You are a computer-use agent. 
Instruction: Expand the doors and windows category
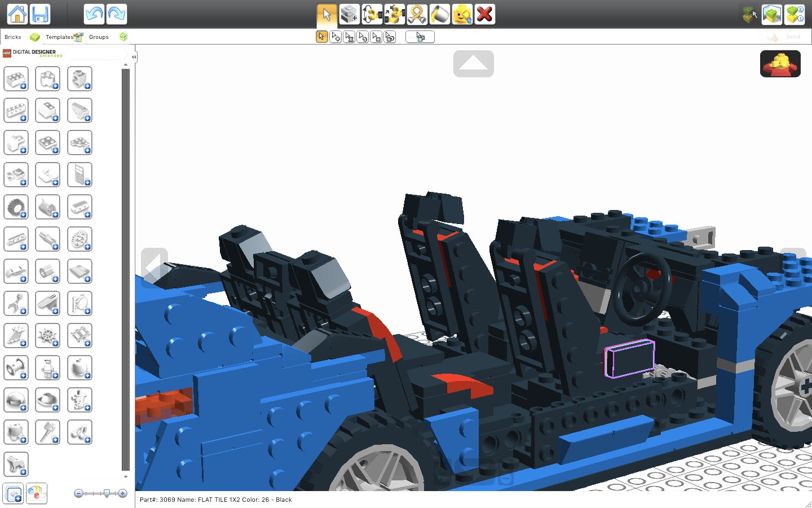[x=80, y=176]
